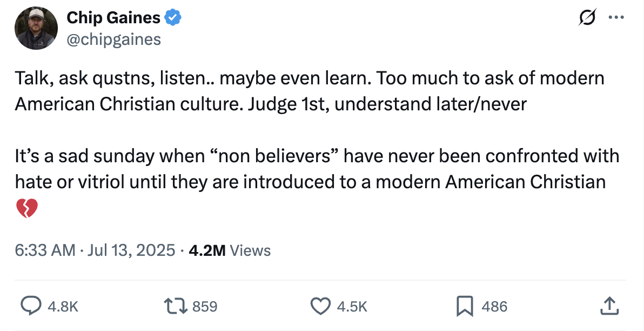
Task: Click the 4.2M Views count
Action: pos(230,250)
